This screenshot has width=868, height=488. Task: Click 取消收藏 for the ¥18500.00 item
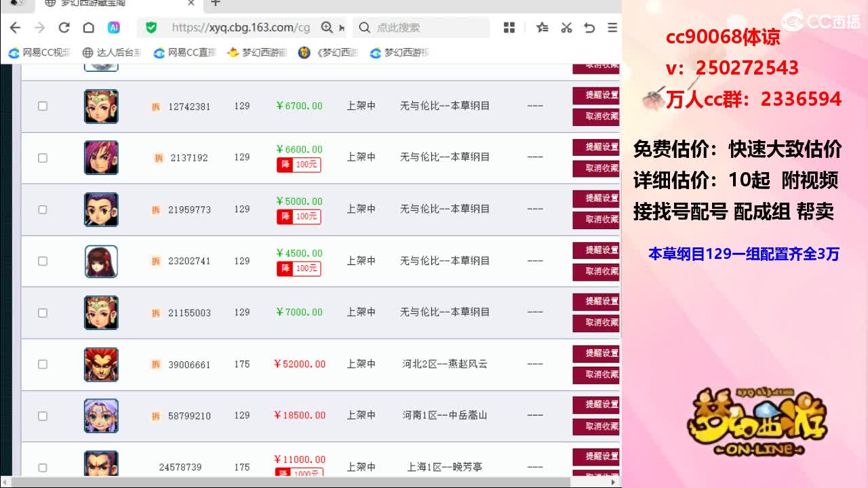pos(596,426)
